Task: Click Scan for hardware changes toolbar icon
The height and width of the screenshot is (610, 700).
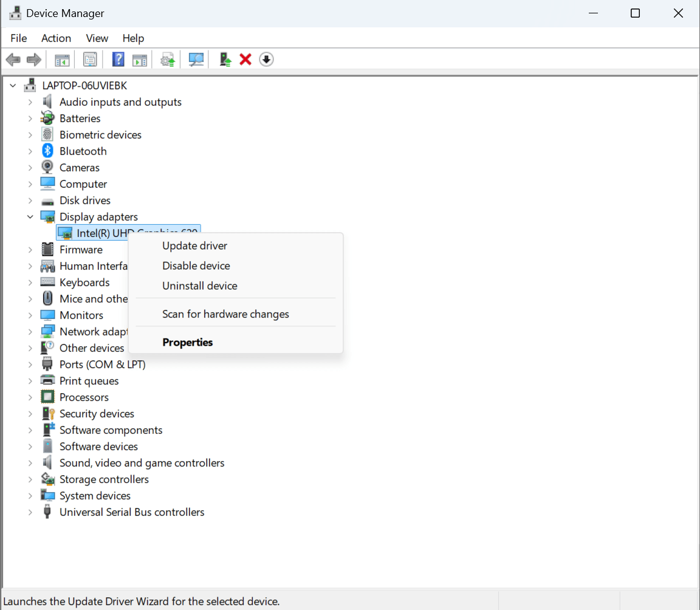Action: tap(196, 60)
